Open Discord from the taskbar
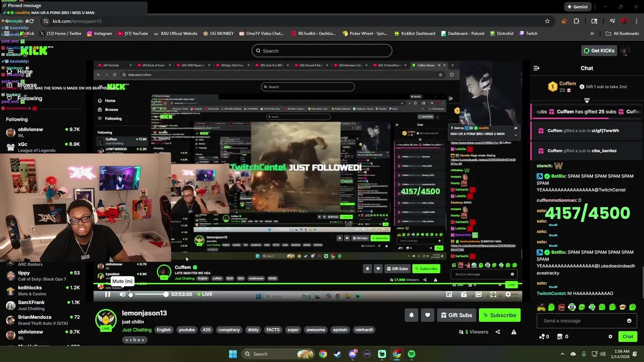644x362 pixels. pos(353,354)
